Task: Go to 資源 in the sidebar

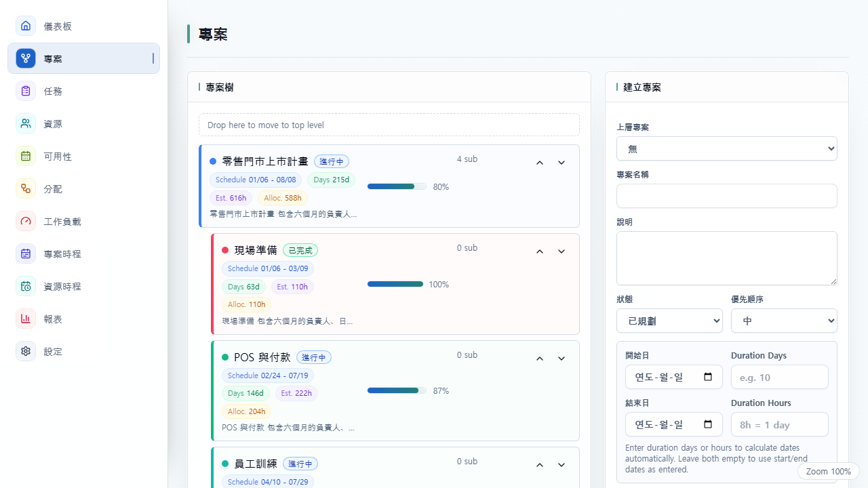Action: (84, 123)
